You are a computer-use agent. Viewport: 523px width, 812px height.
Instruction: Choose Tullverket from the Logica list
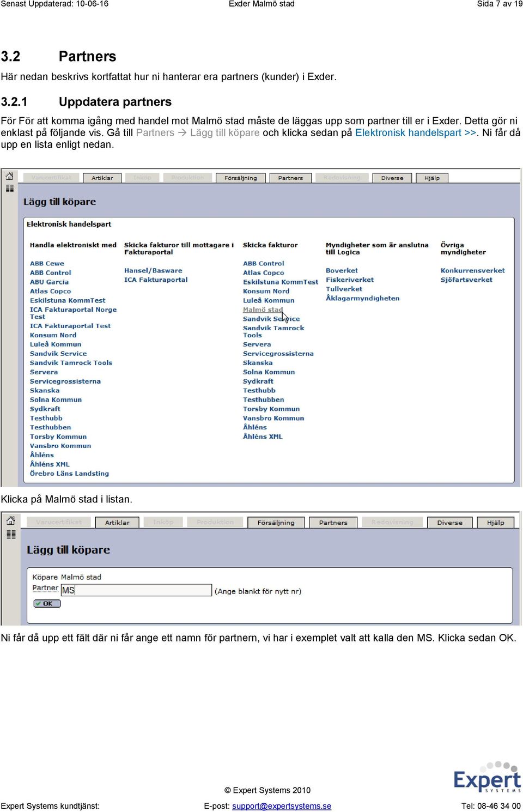pyautogui.click(x=344, y=289)
